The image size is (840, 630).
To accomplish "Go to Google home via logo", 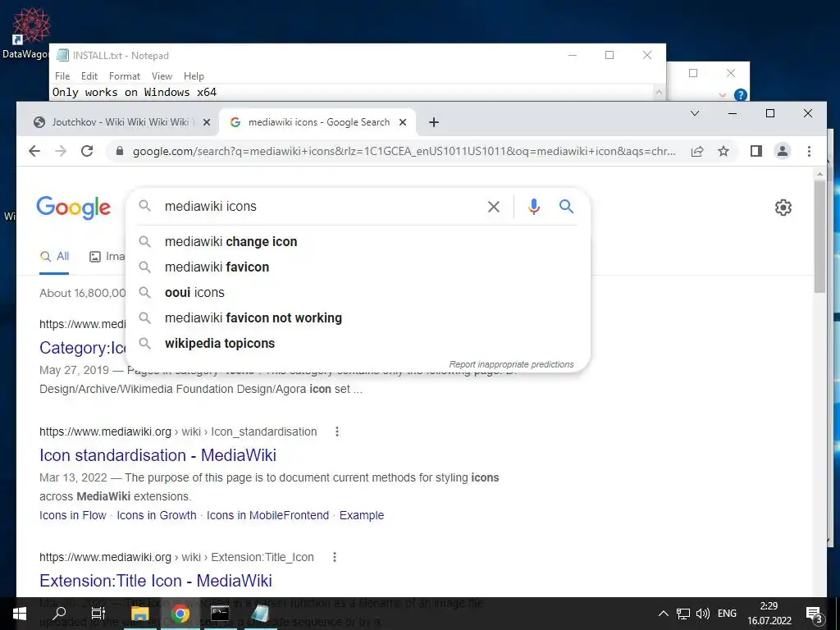I will (73, 208).
